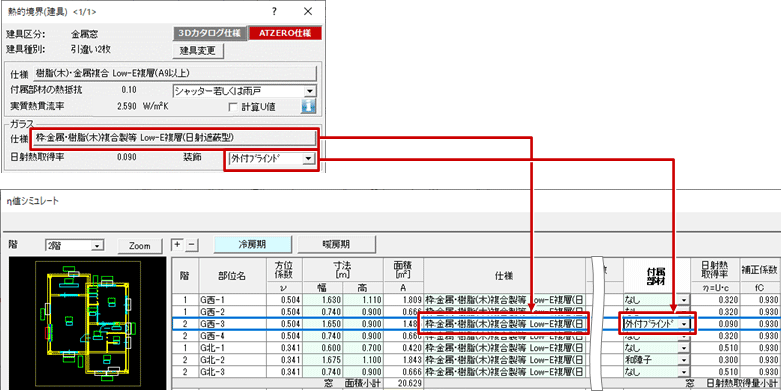Click the 付属部材の熱抵抗 value 0.10
This screenshot has height=391, width=781.
click(129, 91)
